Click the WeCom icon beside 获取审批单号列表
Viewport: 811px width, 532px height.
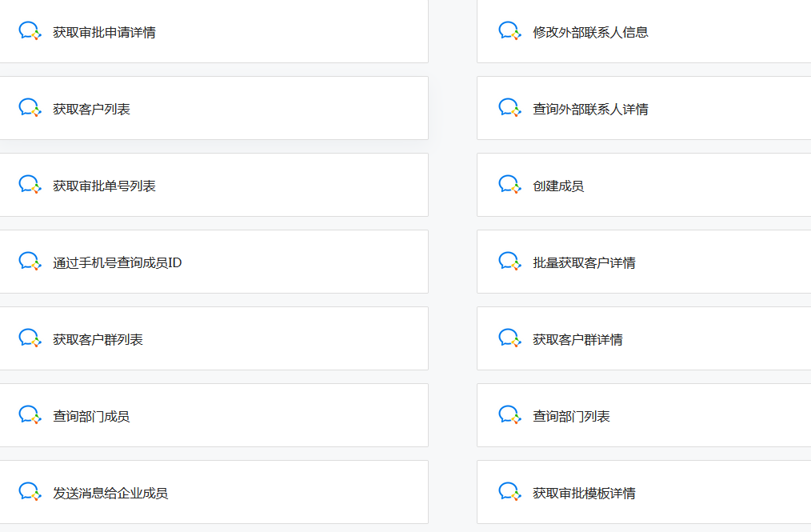pos(30,185)
